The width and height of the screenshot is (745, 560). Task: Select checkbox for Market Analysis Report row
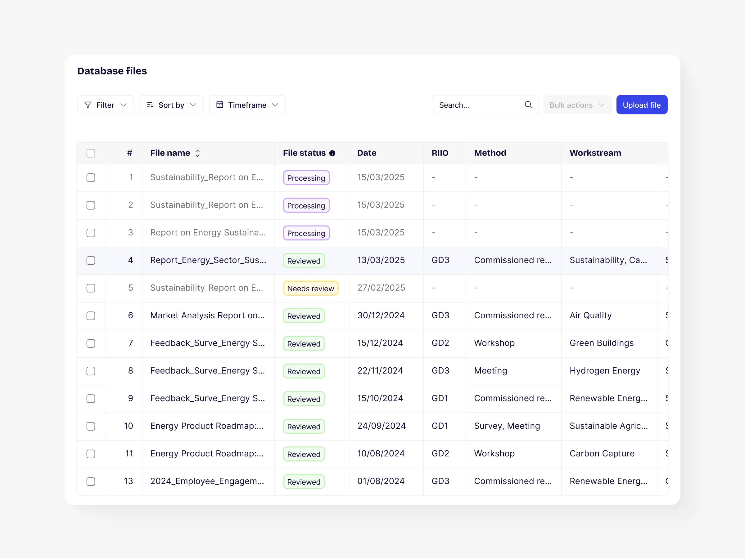[x=91, y=316]
